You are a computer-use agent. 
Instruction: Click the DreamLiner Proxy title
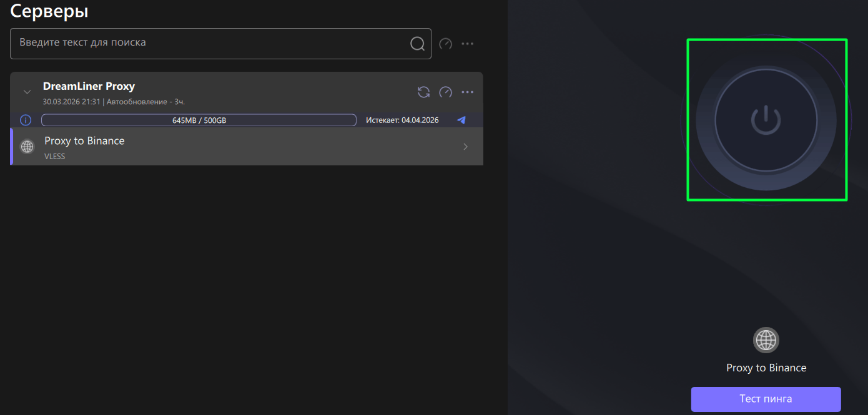tap(89, 86)
